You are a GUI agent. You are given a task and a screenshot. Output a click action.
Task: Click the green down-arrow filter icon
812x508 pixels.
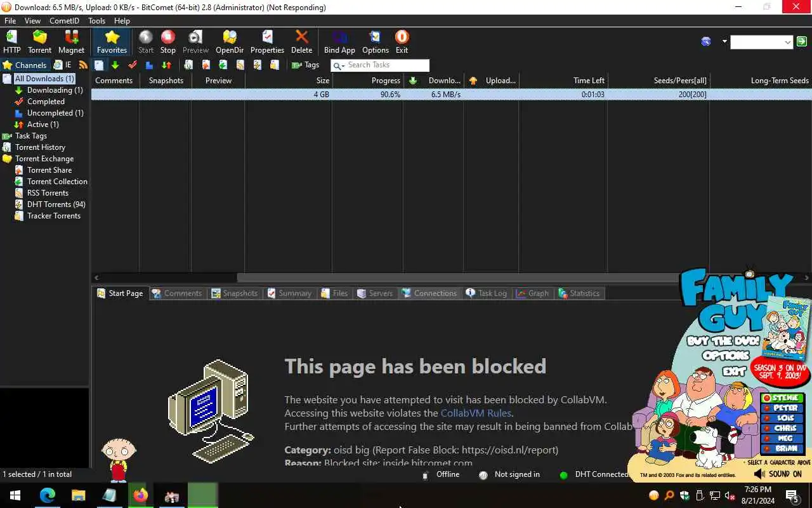click(115, 65)
